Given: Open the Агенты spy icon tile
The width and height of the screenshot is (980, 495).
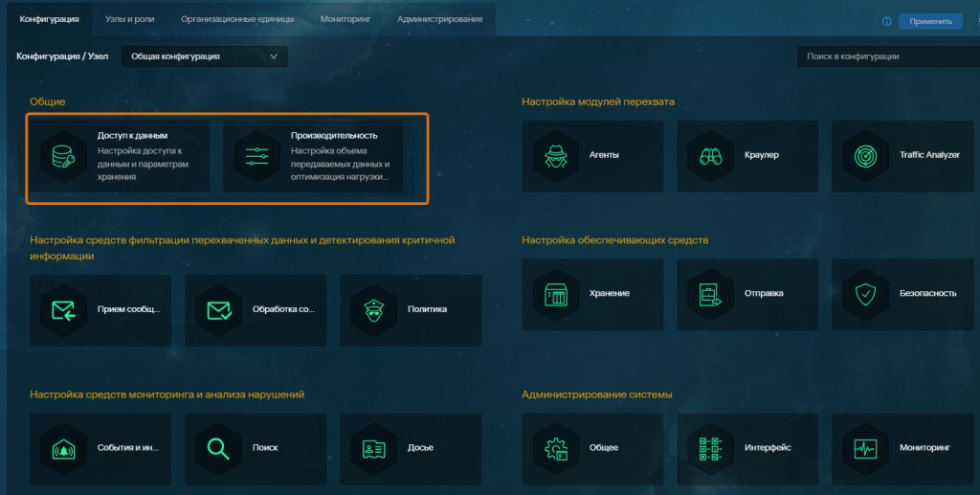Looking at the screenshot, I should point(556,155).
